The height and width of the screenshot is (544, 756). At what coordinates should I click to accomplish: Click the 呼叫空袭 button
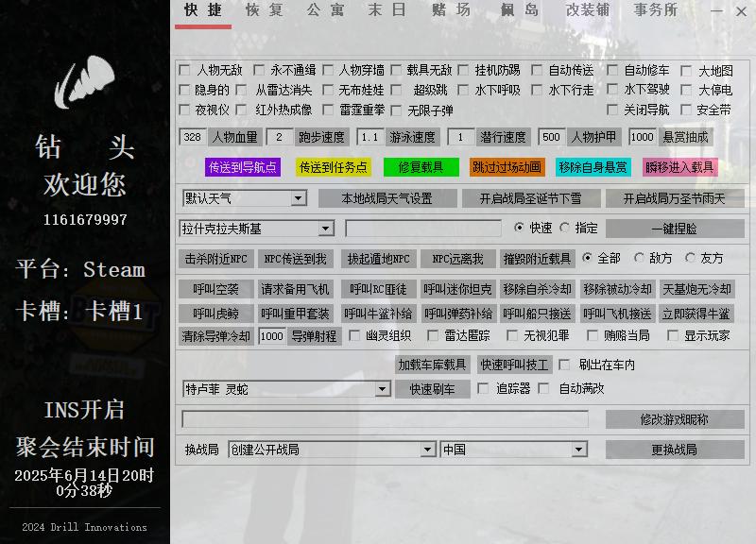[216, 289]
